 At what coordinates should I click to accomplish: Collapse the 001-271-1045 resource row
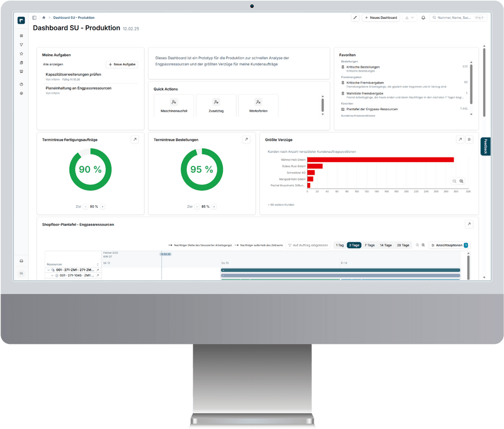click(52, 275)
